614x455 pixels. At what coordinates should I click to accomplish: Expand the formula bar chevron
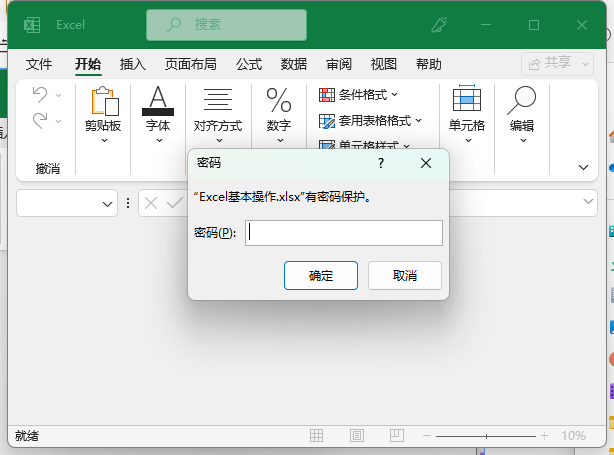click(x=588, y=201)
